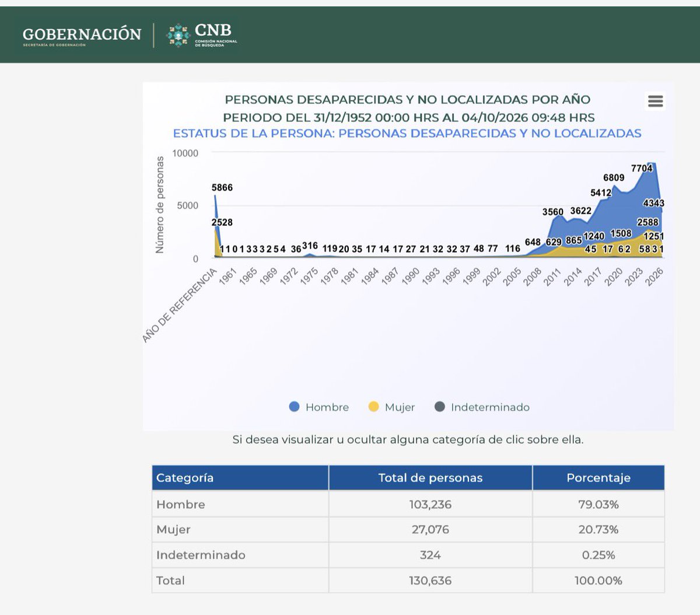
Task: Click the 2528 data label on chart
Action: (x=222, y=223)
